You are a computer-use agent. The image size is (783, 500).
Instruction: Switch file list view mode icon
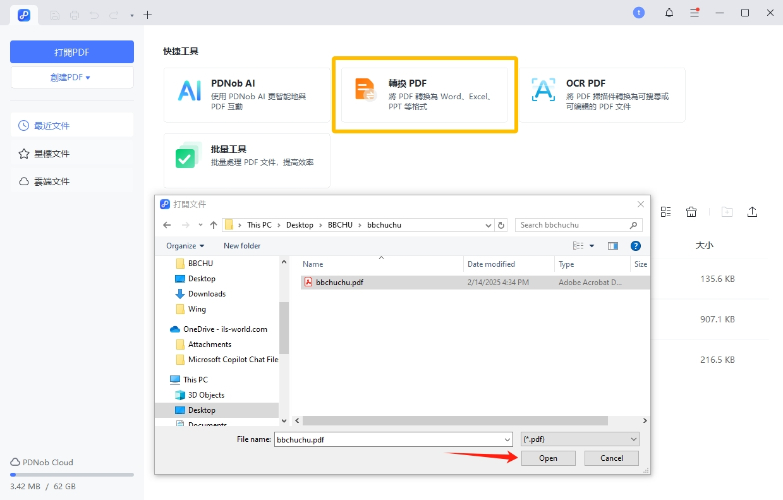click(x=666, y=212)
